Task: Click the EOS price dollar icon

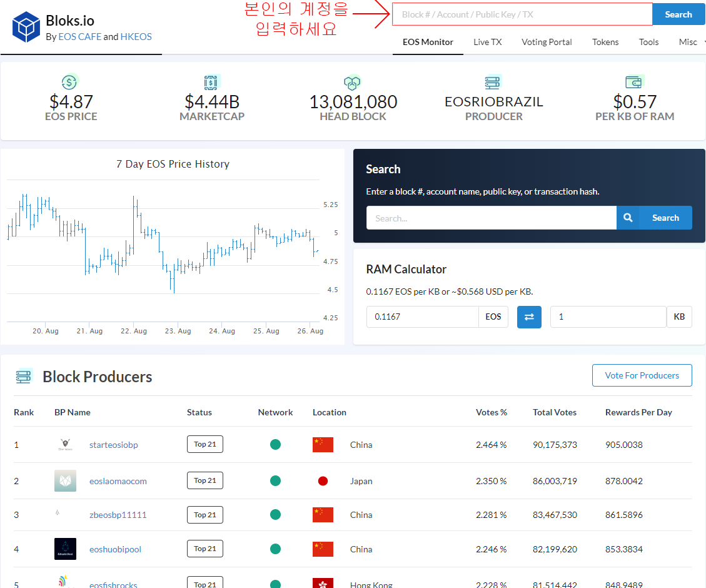Action: pos(70,82)
